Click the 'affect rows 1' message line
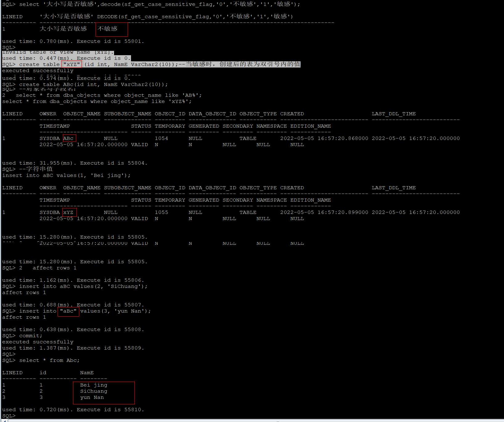This screenshot has width=504, height=422. tap(24, 292)
